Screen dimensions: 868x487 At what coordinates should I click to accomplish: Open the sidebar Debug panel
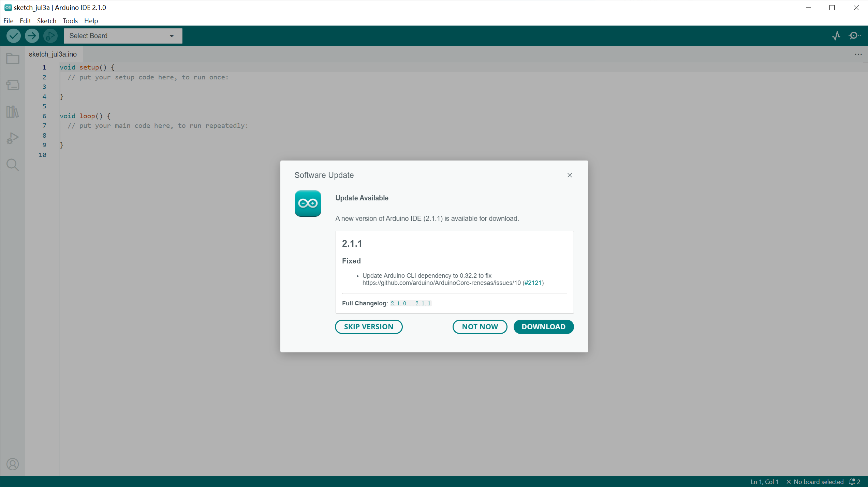pos(13,138)
